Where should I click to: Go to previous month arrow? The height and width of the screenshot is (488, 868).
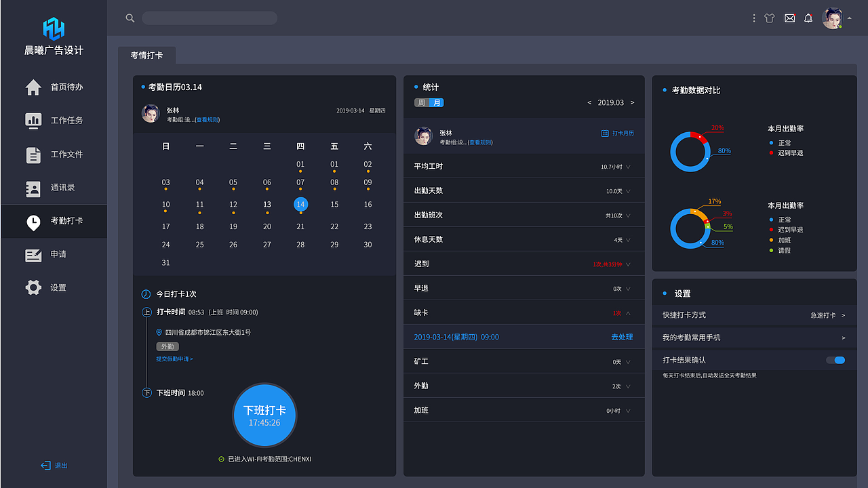(x=589, y=103)
